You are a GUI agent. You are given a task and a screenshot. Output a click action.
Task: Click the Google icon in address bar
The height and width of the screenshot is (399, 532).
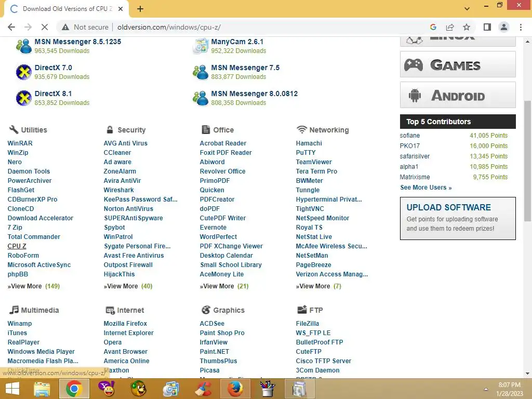click(433, 27)
